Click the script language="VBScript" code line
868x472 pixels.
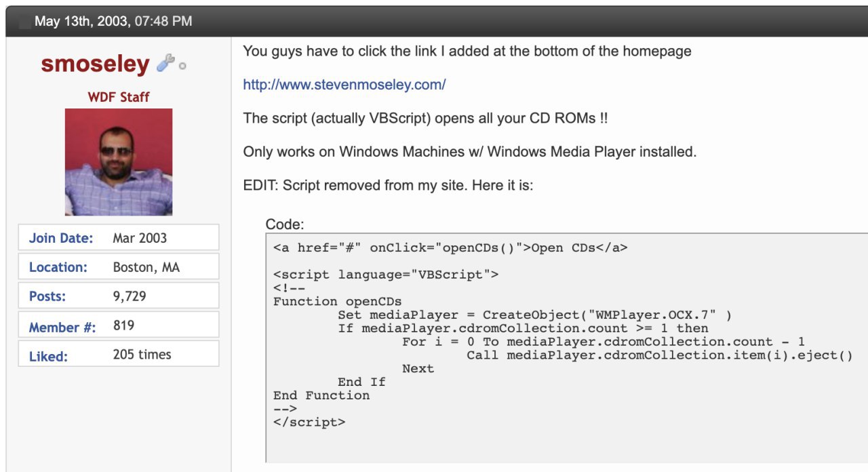click(386, 275)
